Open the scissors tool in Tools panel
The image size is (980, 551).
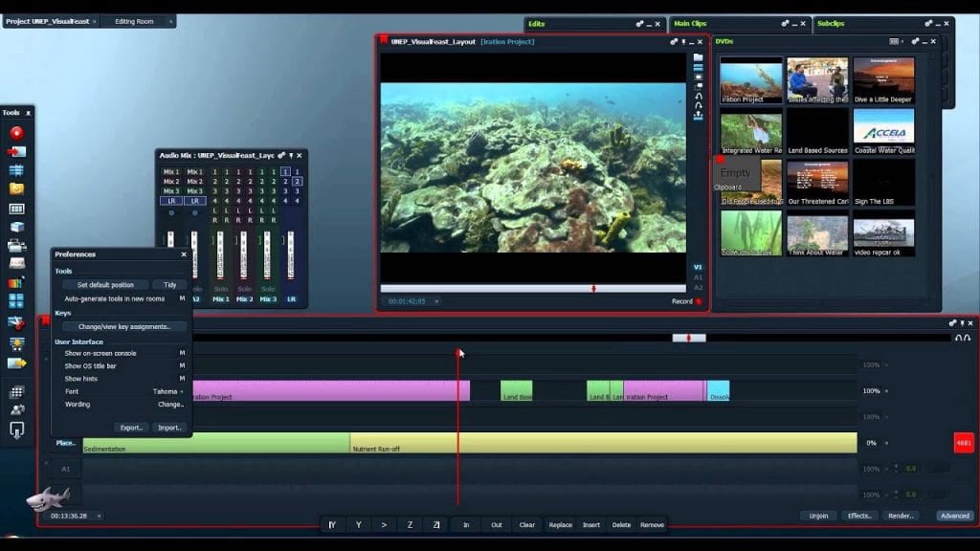tap(16, 322)
